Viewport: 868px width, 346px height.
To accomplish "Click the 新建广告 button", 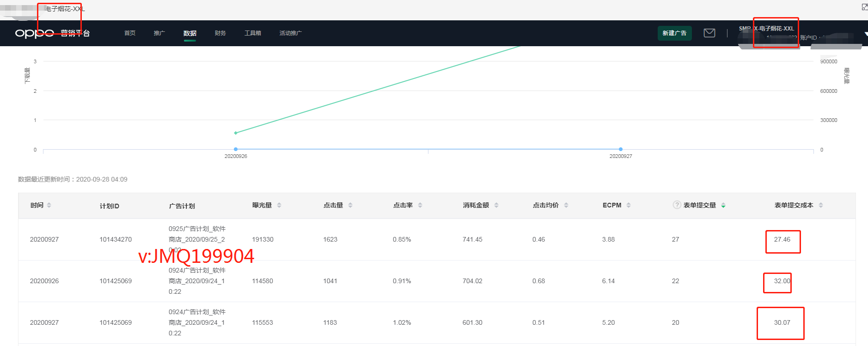I will pos(674,33).
